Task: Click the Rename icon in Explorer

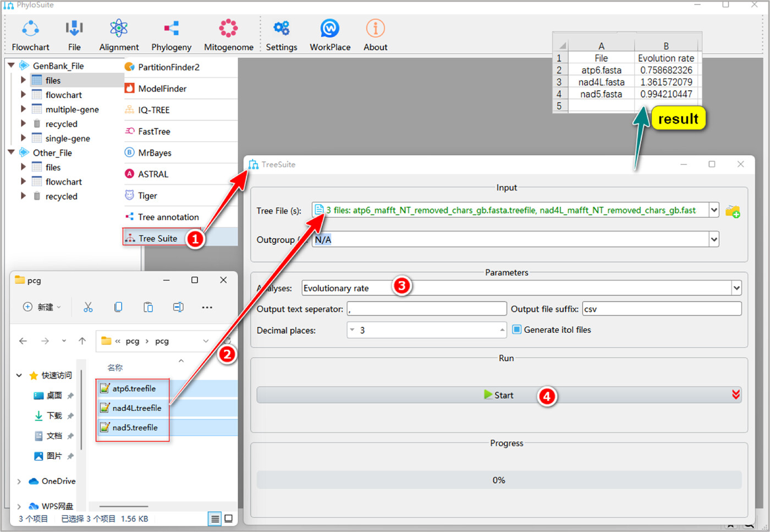Action: click(178, 307)
